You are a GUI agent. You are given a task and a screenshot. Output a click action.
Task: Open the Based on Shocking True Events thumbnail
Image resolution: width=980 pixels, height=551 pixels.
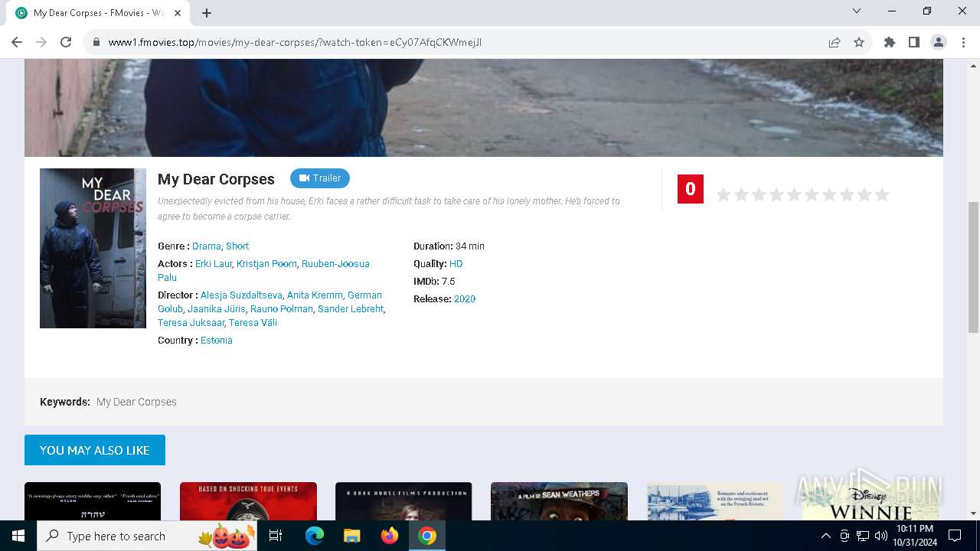click(x=248, y=501)
